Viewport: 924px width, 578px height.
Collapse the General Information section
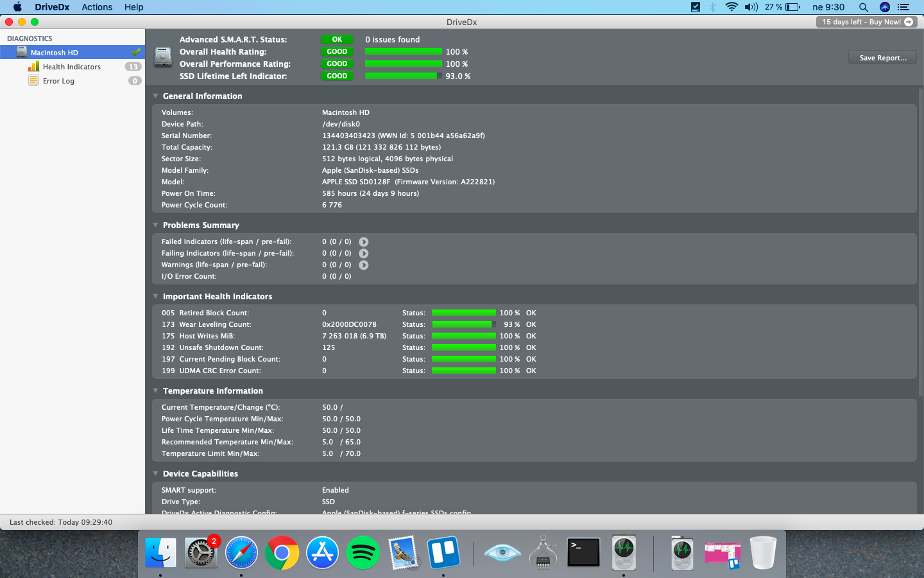[155, 96]
